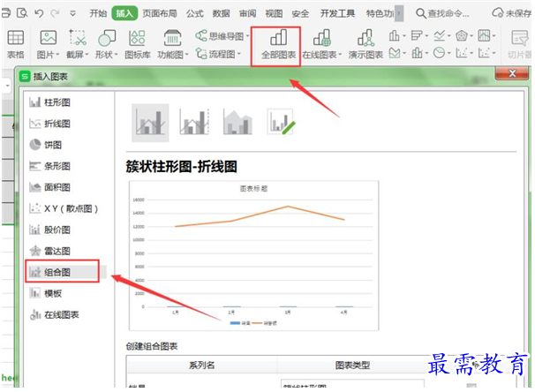Image resolution: width=535 pixels, height=392 pixels.
Task: Open the 图片 picture dropdown
Action: pyautogui.click(x=48, y=44)
